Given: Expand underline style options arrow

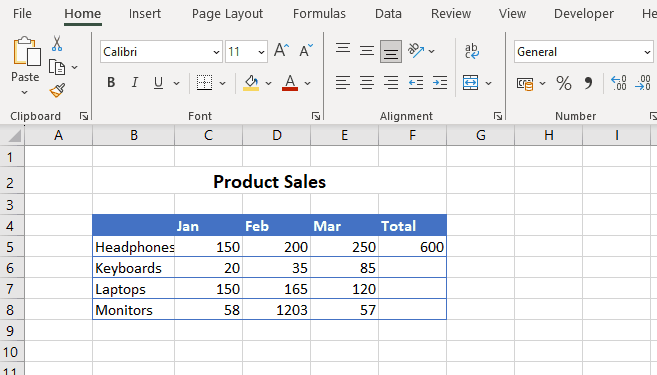Looking at the screenshot, I should point(176,83).
